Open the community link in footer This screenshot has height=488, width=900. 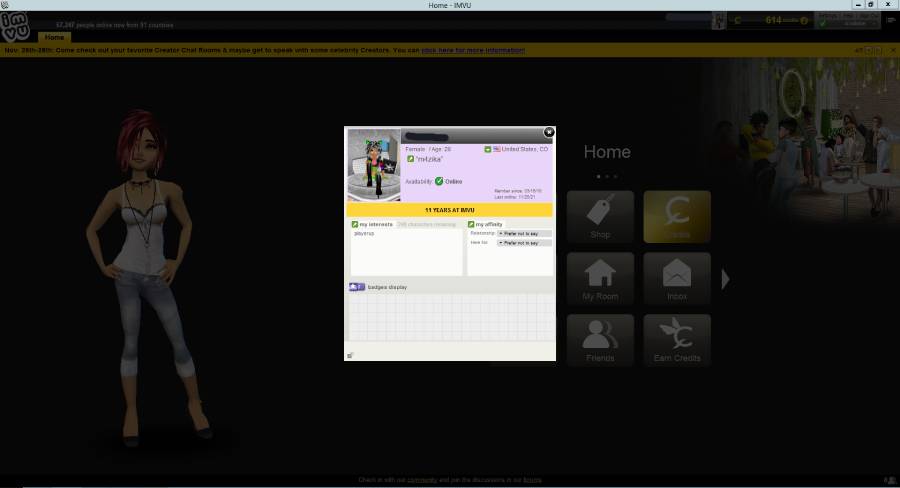pos(422,480)
